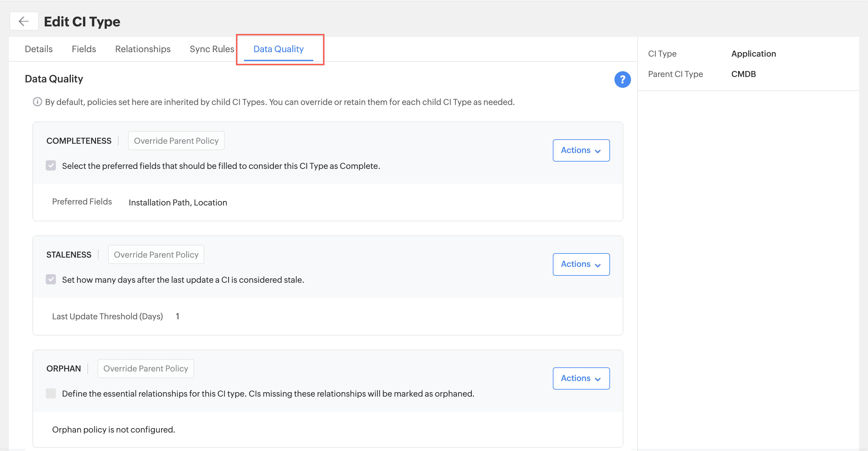Image resolution: width=868 pixels, height=451 pixels.
Task: Open the blue help question icon
Action: click(622, 80)
